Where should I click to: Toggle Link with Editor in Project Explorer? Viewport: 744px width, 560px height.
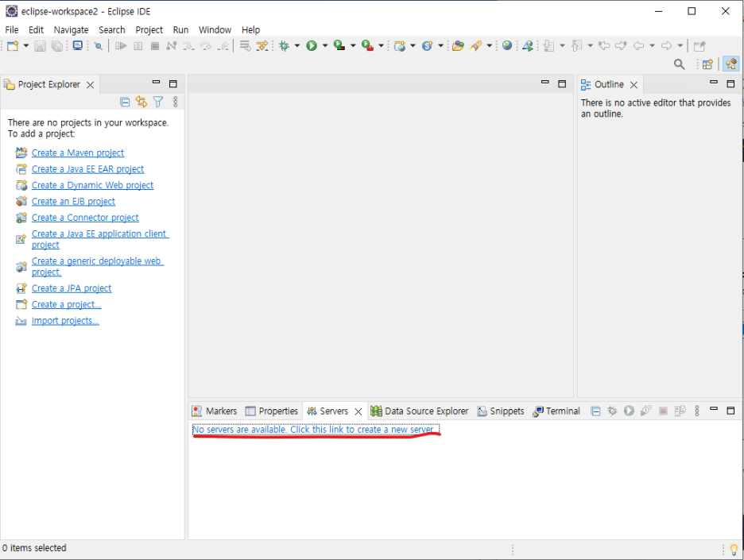141,102
